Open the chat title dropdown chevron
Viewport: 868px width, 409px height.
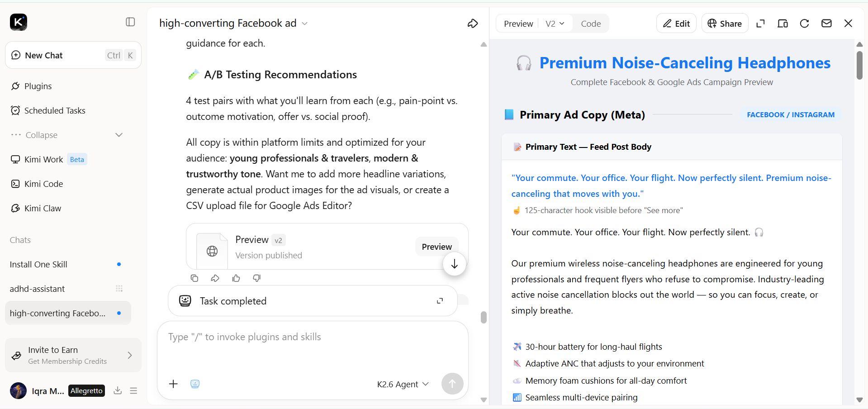coord(305,24)
